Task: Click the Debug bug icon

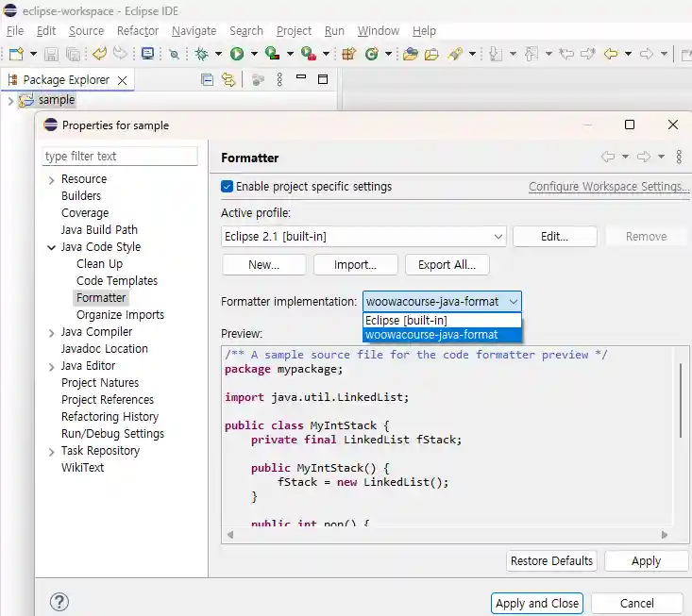Action: point(202,54)
